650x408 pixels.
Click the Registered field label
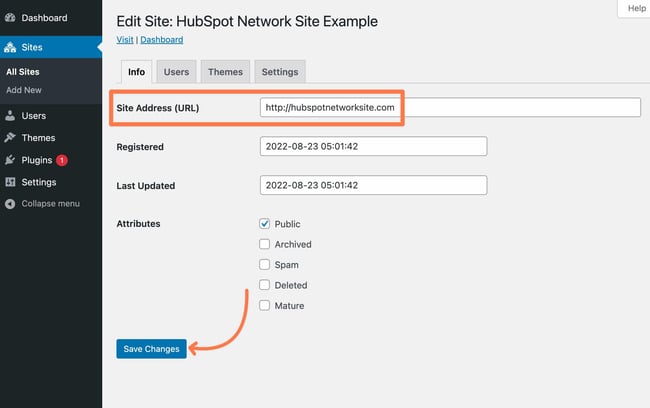point(140,147)
